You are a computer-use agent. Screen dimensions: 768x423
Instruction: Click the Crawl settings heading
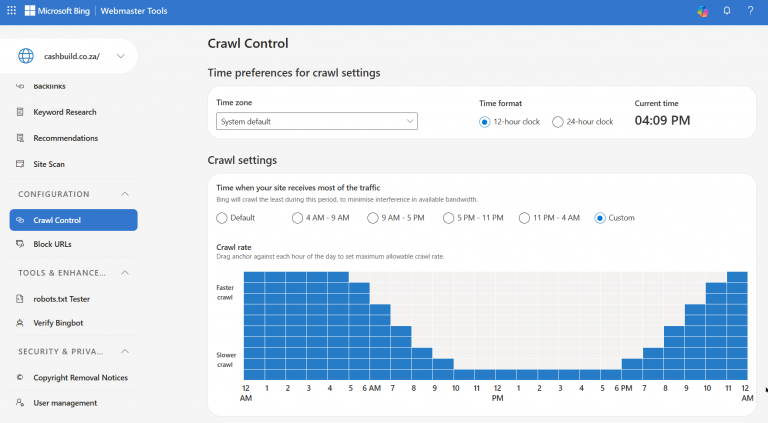pos(242,160)
